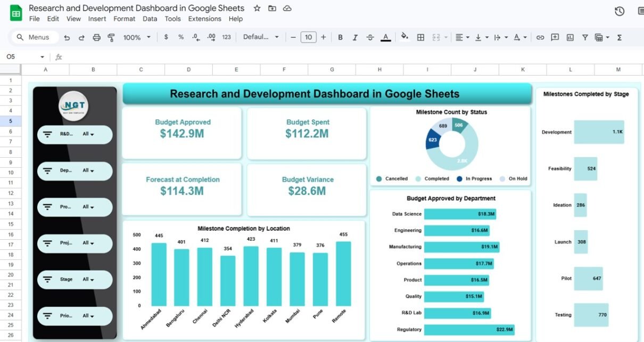The height and width of the screenshot is (342, 644).
Task: Click the borders icon
Action: click(420, 37)
